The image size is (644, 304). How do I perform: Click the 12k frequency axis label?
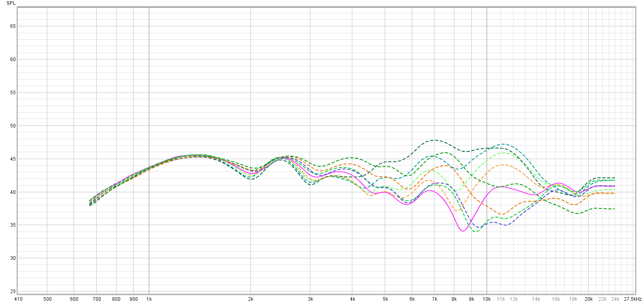(514, 299)
